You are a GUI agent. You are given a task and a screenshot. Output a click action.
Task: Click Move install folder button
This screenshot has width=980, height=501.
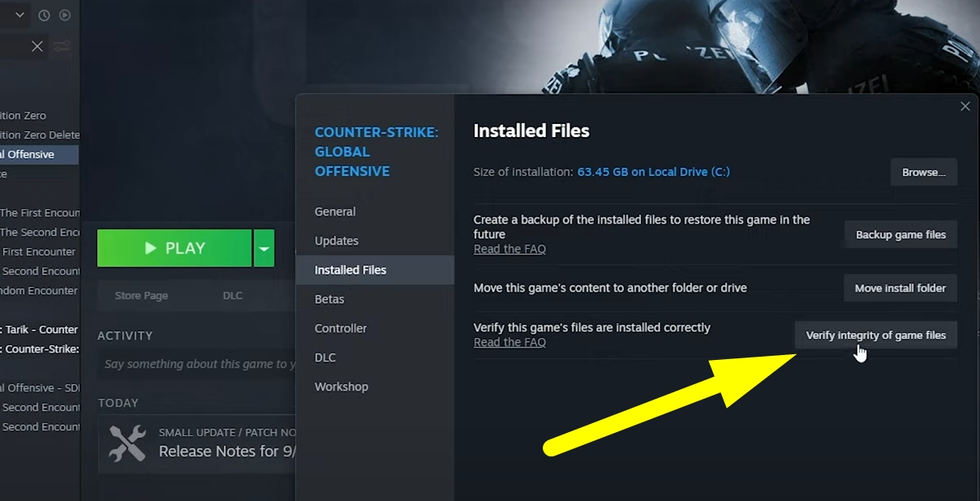point(900,288)
